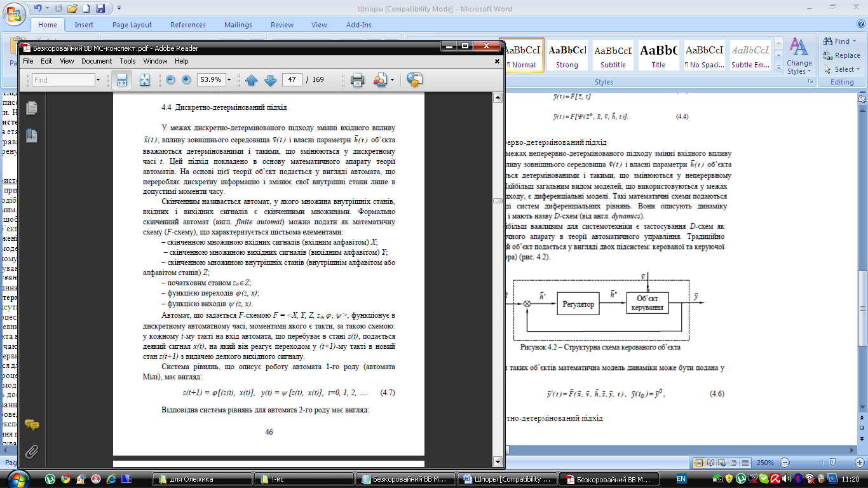Apply the No Spacing style
868x488 pixels.
pos(704,56)
